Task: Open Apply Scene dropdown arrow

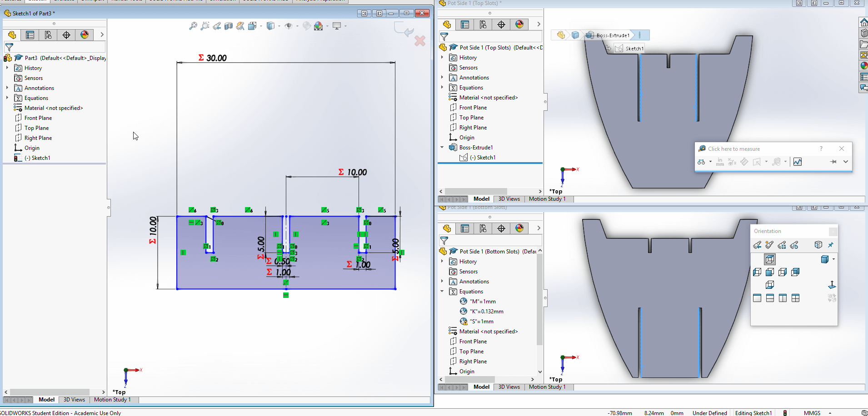Action: point(327,26)
